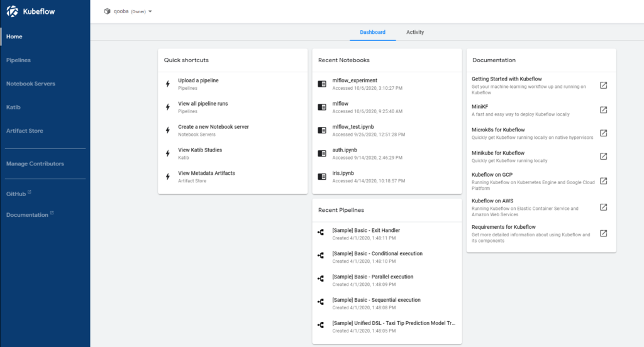
Task: Open external link icon for Requirements for Kubeflow
Action: [603, 233]
